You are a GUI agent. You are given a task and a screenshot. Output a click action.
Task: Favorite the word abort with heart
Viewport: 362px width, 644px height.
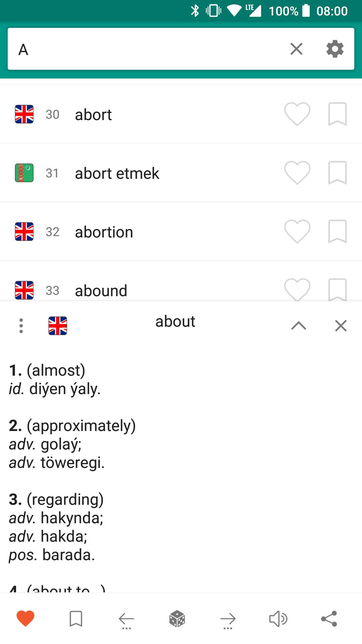297,114
